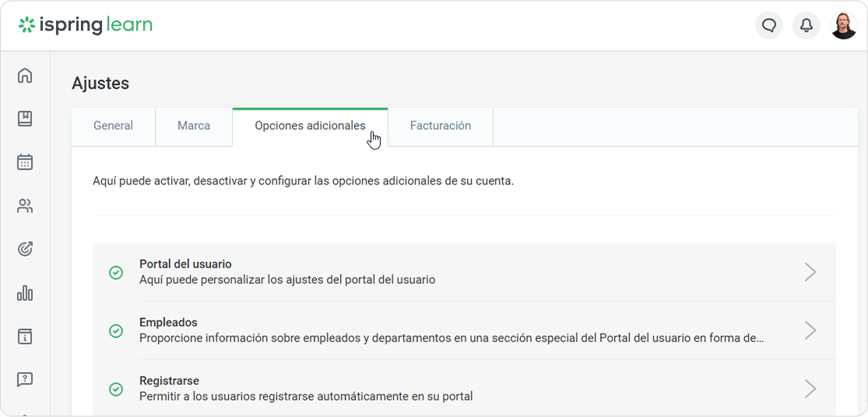Open the user profile avatar
868x417 pixels.
pyautogui.click(x=844, y=26)
